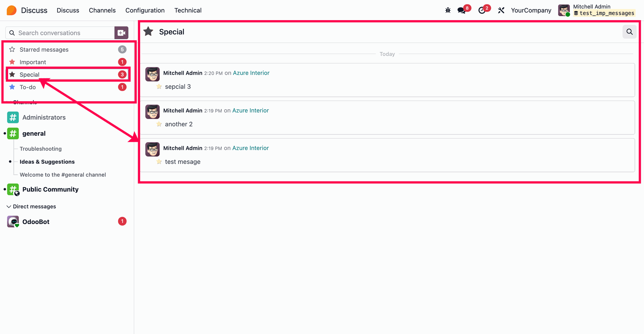Viewport: 644px width, 334px height.
Task: Open the Discuss menu item
Action: [x=68, y=10]
